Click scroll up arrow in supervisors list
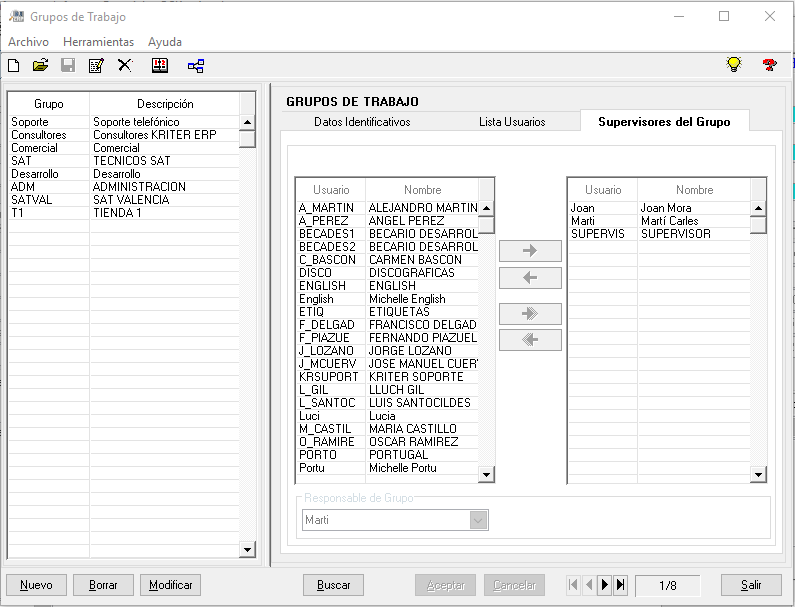The image size is (795, 607). [758, 208]
